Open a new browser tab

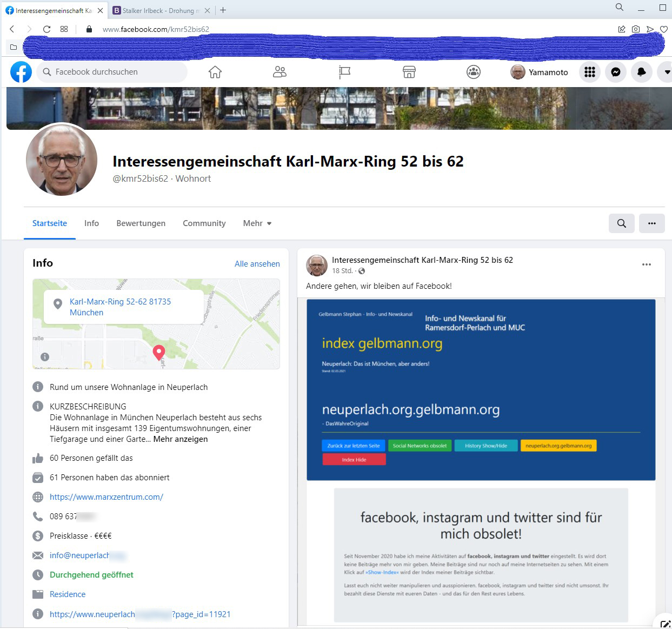[x=223, y=10]
